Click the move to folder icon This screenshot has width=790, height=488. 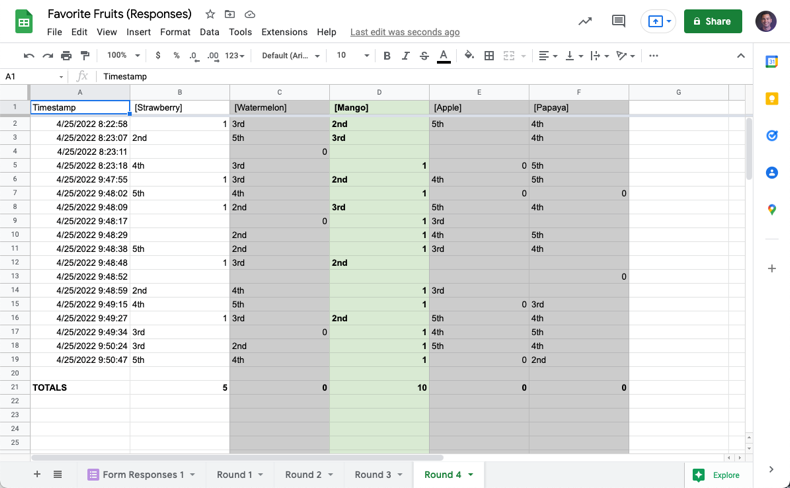[230, 14]
